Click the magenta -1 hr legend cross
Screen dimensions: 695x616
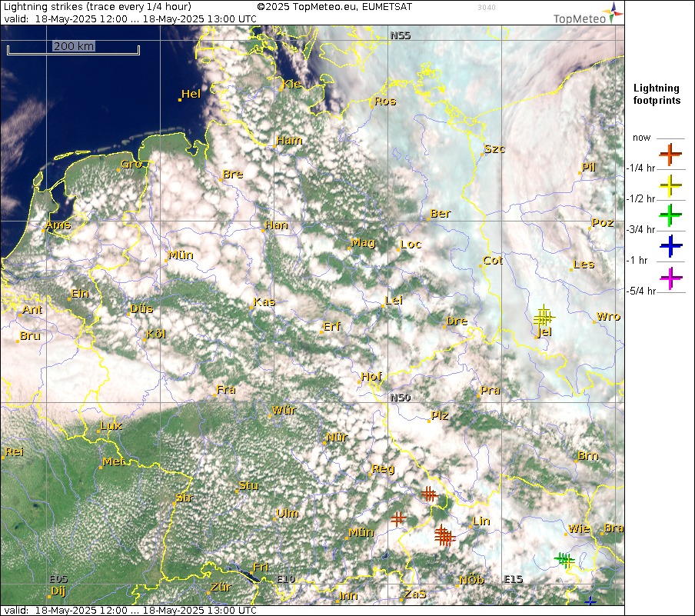[670, 278]
